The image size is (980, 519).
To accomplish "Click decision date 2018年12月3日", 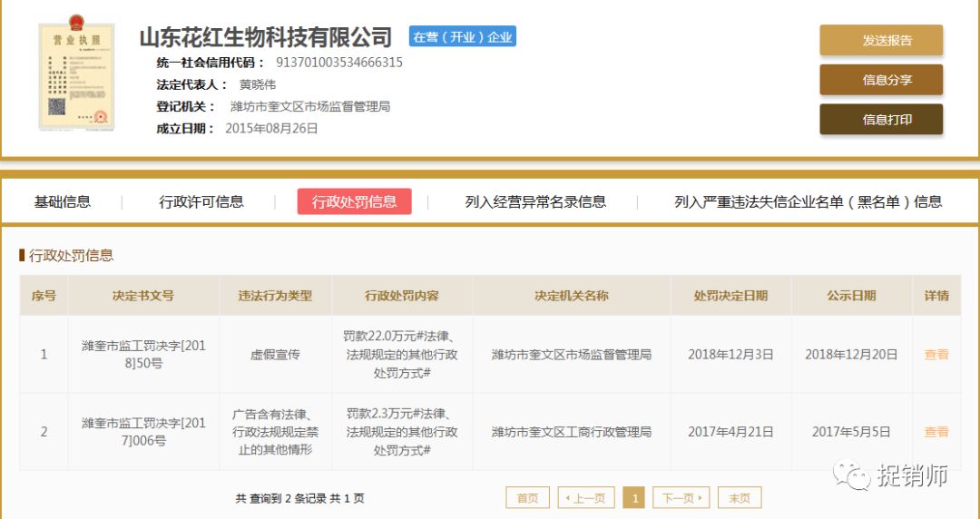I will pos(730,355).
